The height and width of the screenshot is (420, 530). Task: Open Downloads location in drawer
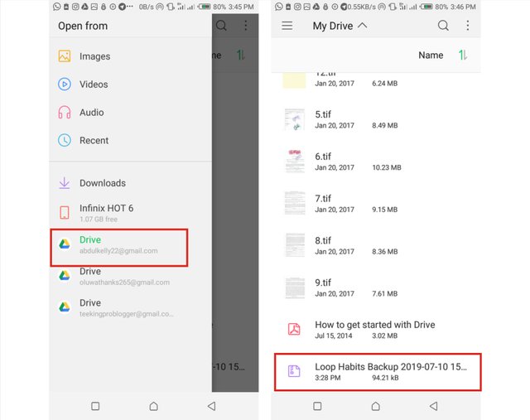point(131,183)
